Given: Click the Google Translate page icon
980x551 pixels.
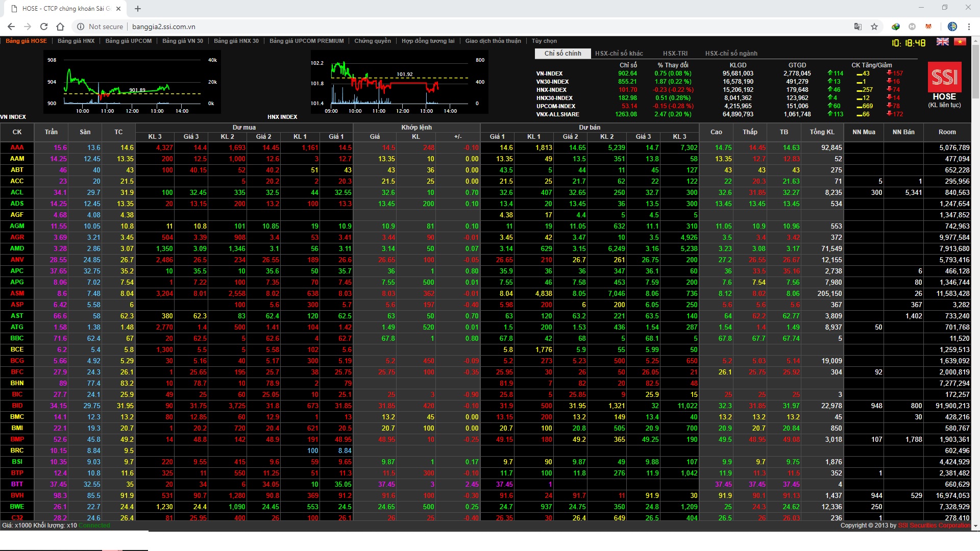Looking at the screenshot, I should pos(858,27).
